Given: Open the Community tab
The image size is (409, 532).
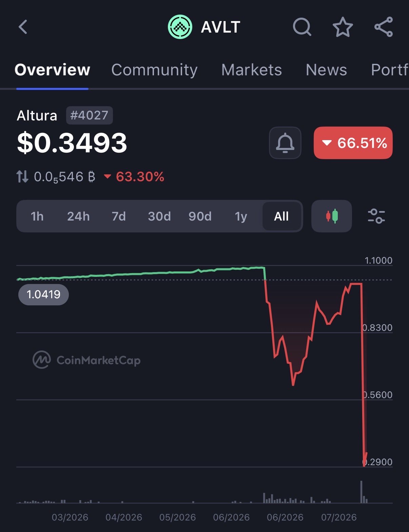Looking at the screenshot, I should tap(154, 70).
